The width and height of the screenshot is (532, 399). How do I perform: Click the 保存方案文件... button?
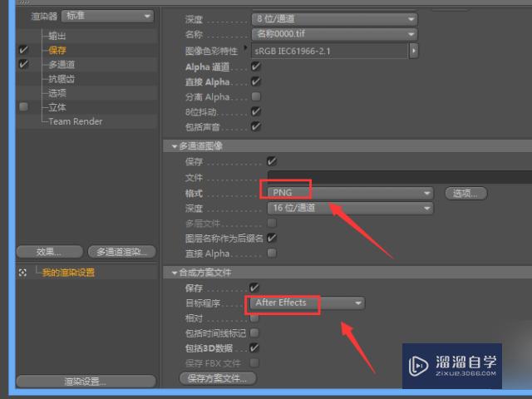tap(218, 378)
